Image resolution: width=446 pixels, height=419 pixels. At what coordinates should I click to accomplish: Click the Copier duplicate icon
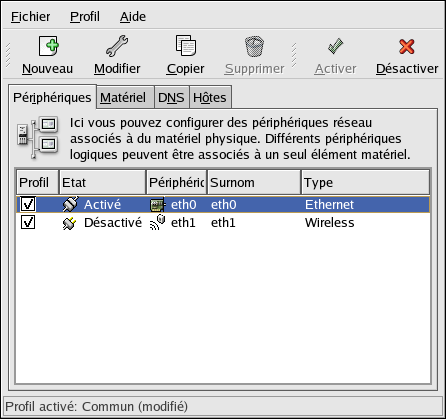click(186, 46)
